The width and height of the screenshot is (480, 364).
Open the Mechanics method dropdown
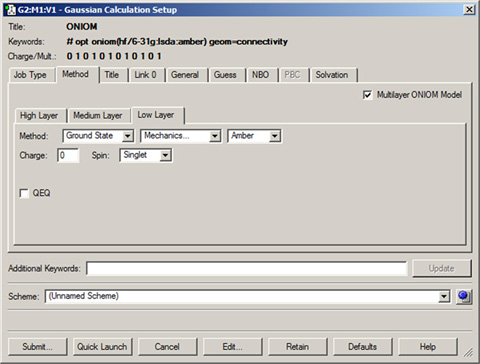(x=180, y=136)
